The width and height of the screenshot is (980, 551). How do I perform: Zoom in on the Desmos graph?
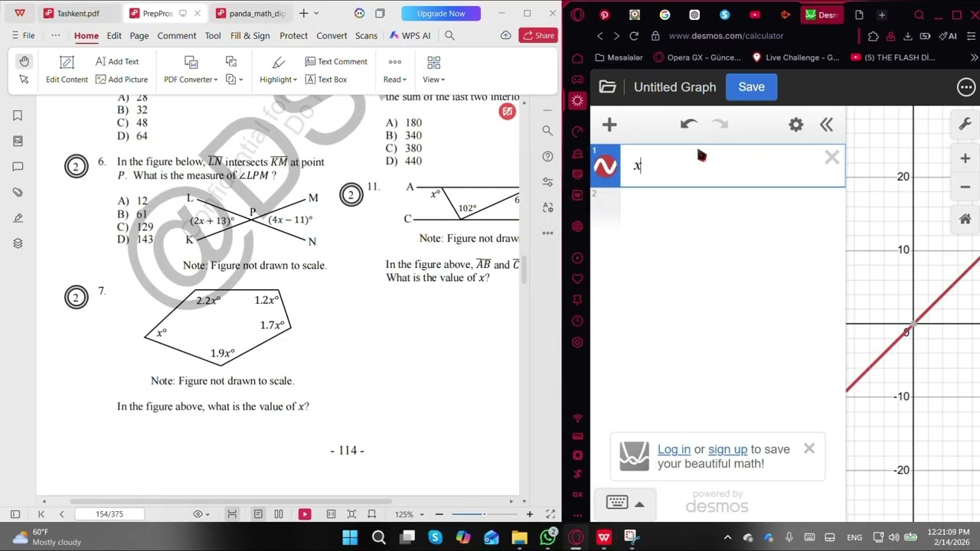(x=965, y=158)
